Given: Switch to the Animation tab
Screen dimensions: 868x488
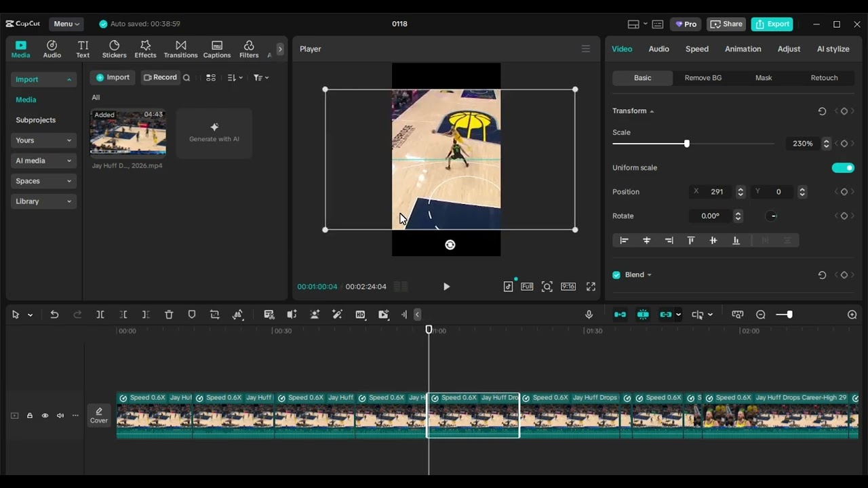Looking at the screenshot, I should coord(743,49).
